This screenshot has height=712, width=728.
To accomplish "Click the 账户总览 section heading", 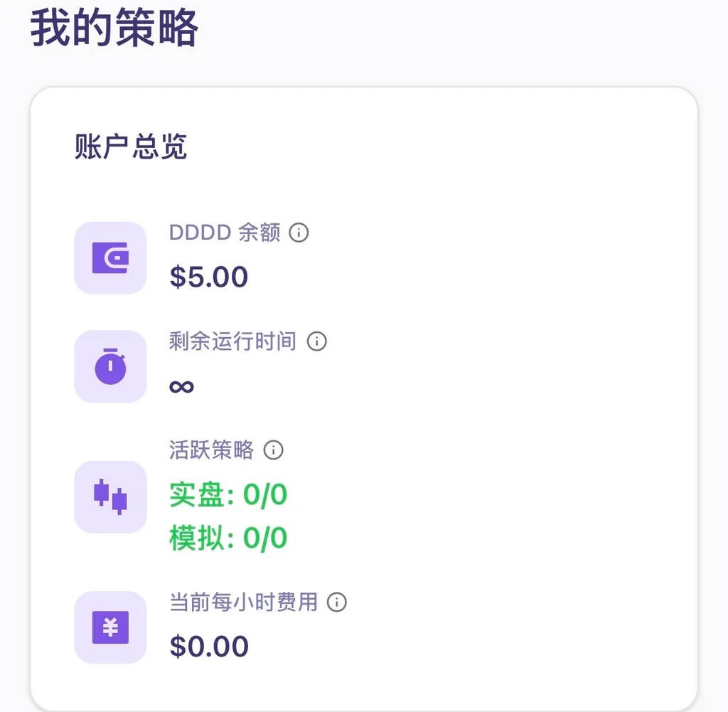I will (129, 147).
